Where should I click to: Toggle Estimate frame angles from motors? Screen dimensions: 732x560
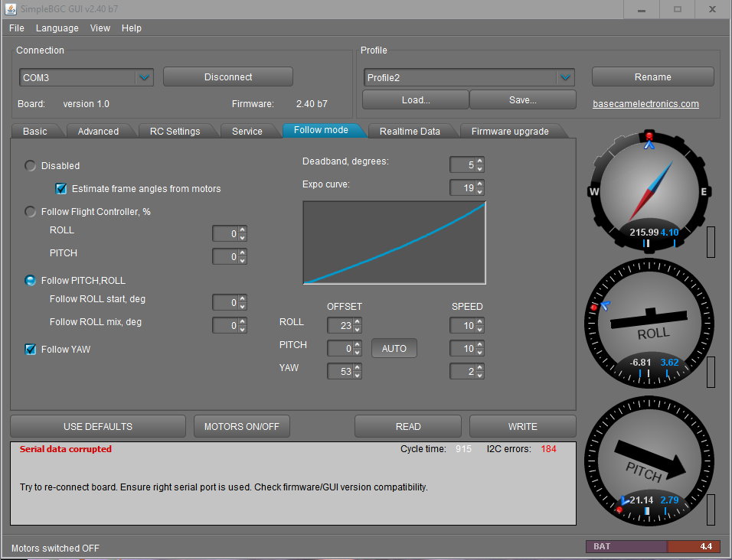click(61, 189)
